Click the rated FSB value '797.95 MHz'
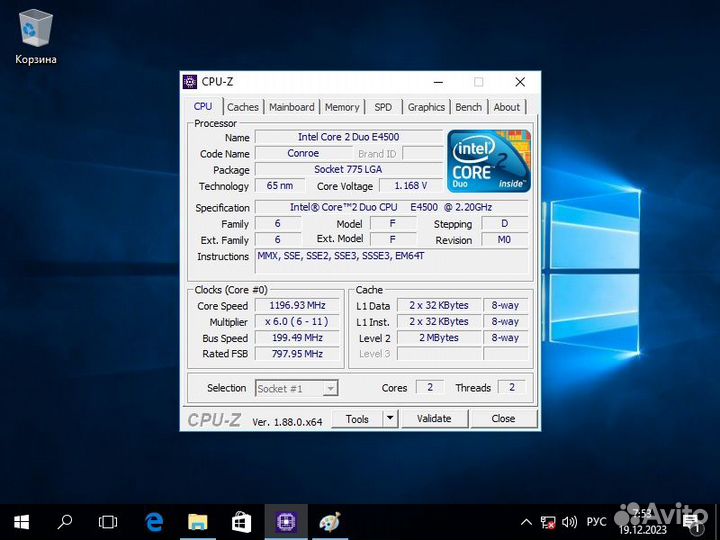The image size is (720, 540). click(x=297, y=354)
